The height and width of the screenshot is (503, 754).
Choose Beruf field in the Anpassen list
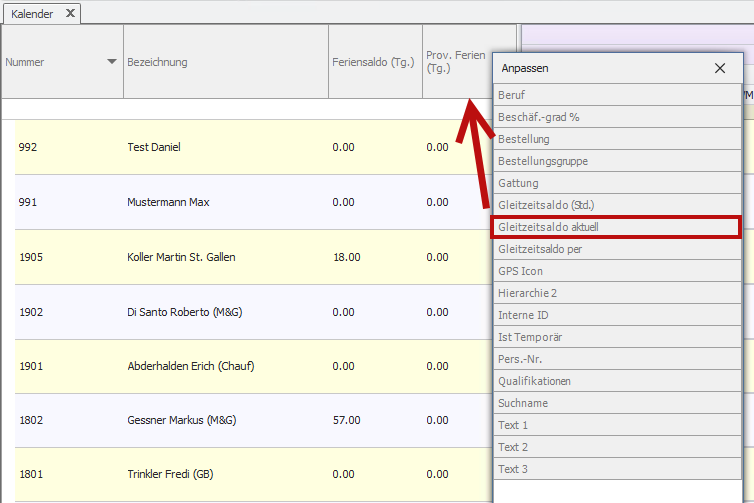tap(617, 95)
